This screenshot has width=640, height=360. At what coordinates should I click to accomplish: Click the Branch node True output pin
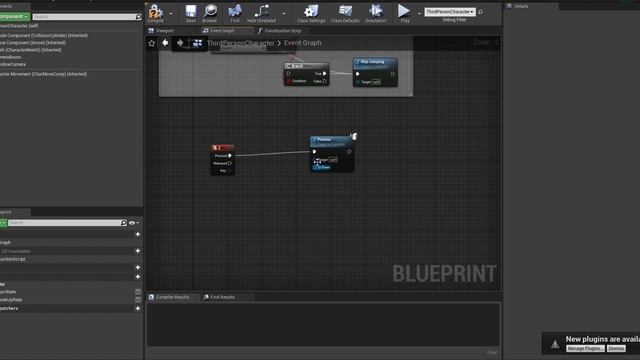(325, 73)
